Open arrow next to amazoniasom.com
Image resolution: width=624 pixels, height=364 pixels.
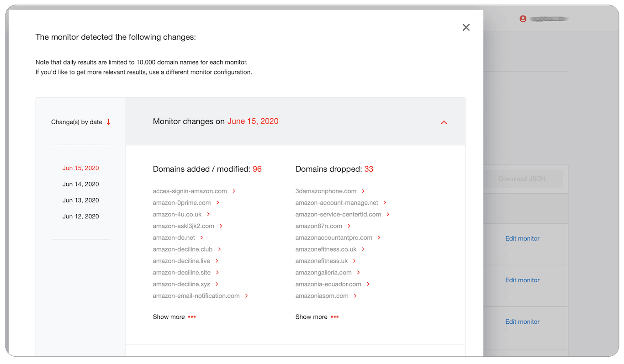(x=355, y=296)
